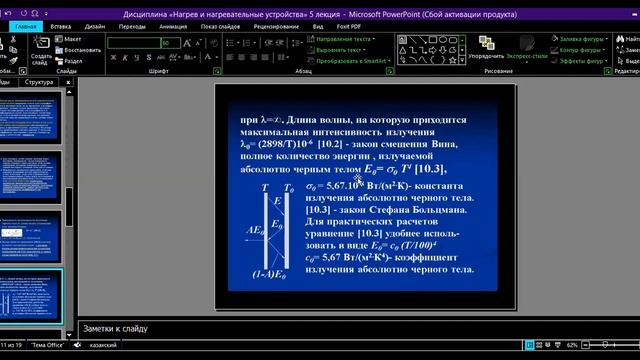
Task: Open line spacing dropdown
Action: (297, 43)
